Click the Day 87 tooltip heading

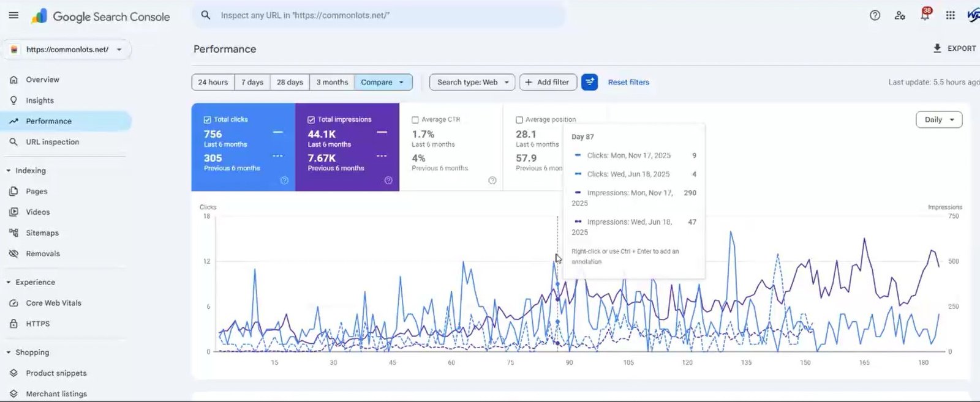coord(582,137)
